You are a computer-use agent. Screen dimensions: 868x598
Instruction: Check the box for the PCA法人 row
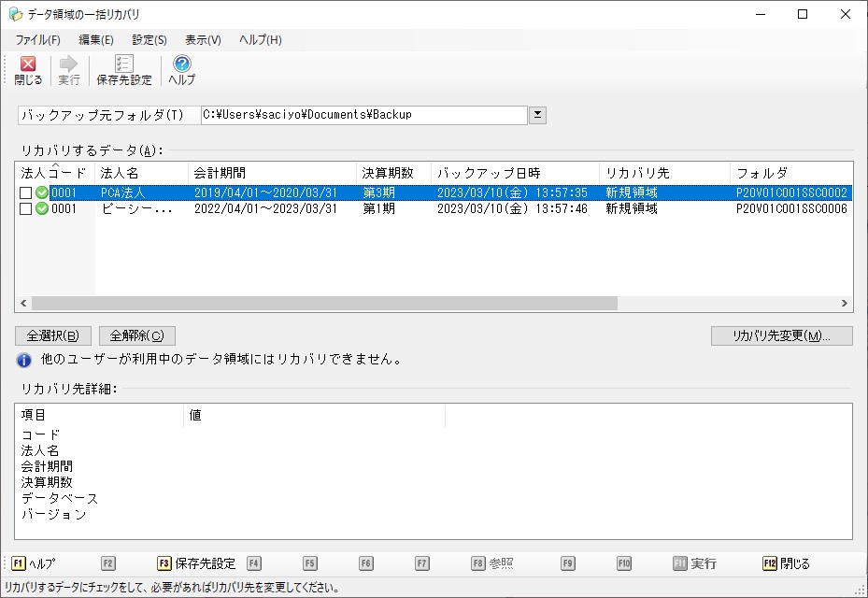point(26,193)
